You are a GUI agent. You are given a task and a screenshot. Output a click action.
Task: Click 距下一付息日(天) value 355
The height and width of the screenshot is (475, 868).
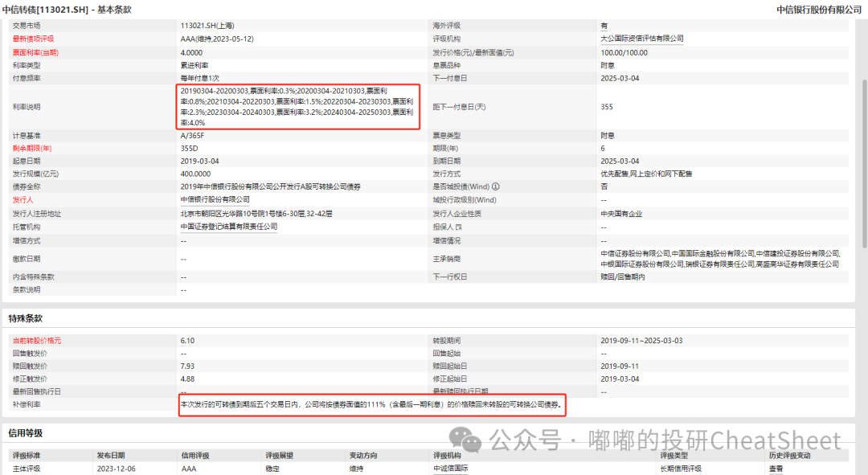[607, 107]
